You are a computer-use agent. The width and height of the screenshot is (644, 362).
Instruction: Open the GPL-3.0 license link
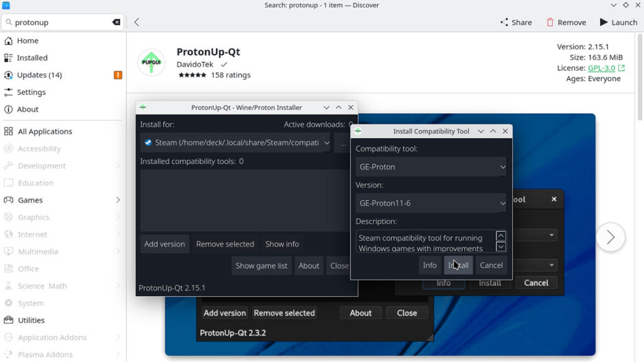(601, 68)
